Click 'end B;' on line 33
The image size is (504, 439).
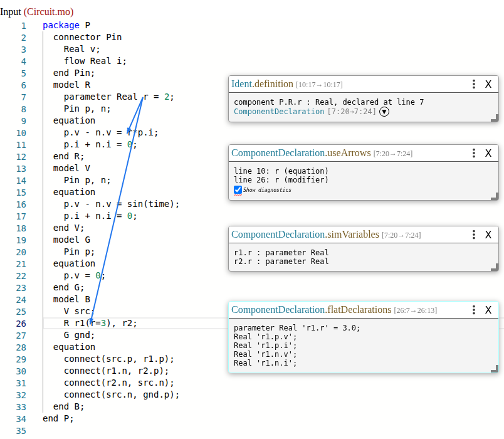(68, 406)
